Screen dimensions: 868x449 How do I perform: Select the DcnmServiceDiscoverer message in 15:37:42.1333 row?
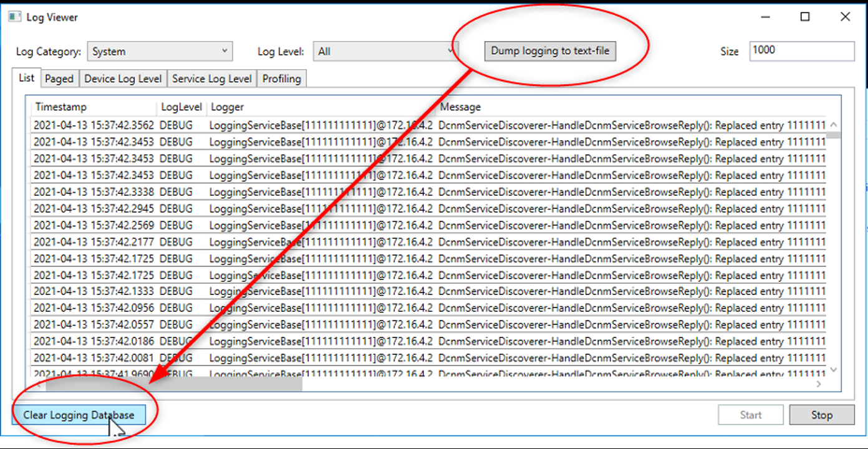pyautogui.click(x=632, y=292)
